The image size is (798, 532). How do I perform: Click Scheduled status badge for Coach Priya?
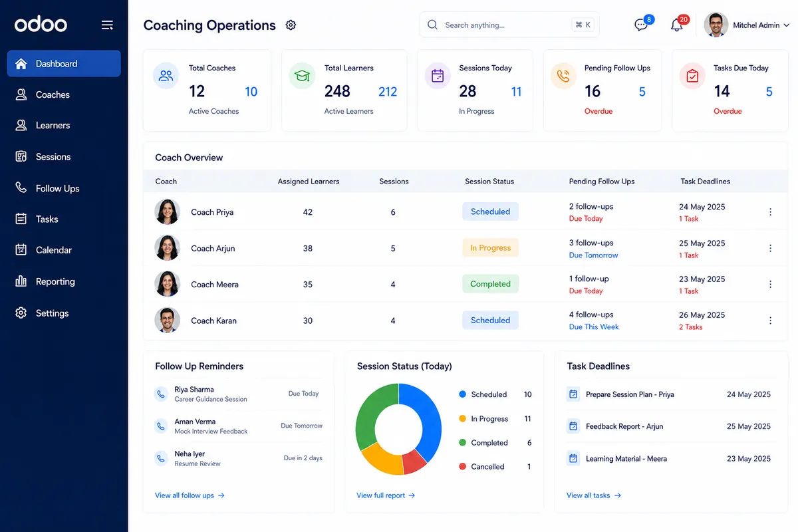click(490, 211)
